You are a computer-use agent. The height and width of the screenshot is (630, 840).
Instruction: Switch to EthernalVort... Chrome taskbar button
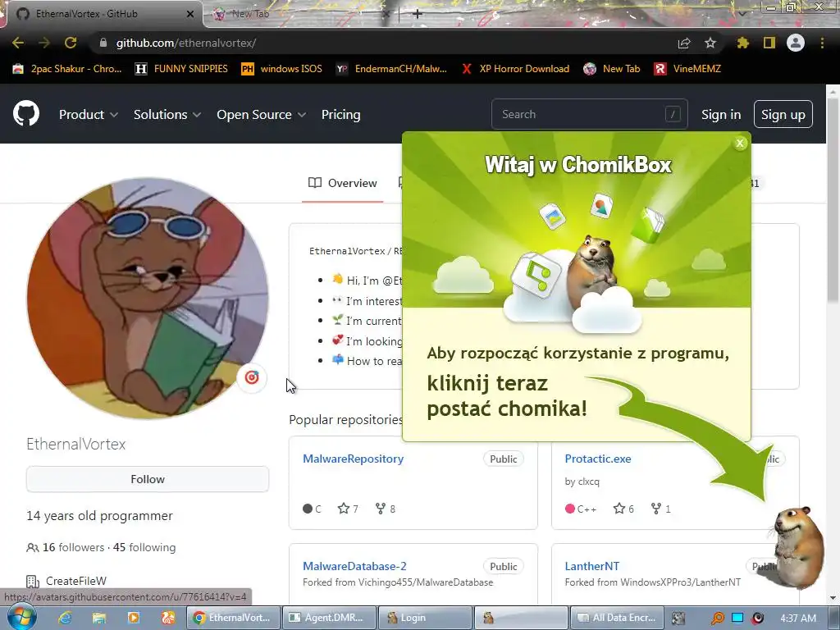click(x=234, y=618)
